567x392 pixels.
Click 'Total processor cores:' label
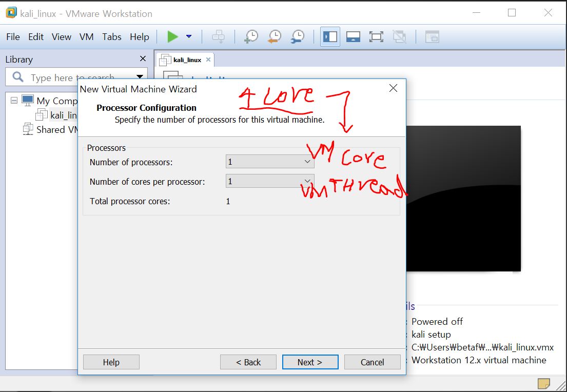click(130, 201)
